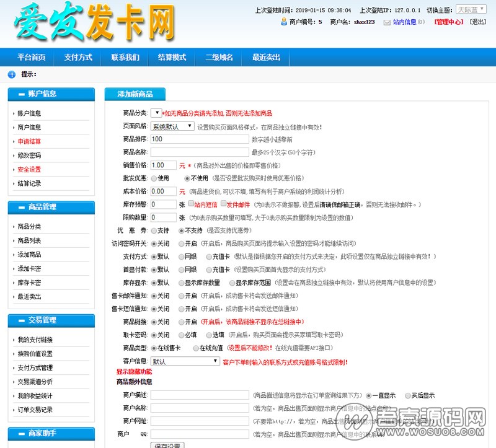Open the 页面风格 dropdown showing 系统默认

tap(172, 126)
